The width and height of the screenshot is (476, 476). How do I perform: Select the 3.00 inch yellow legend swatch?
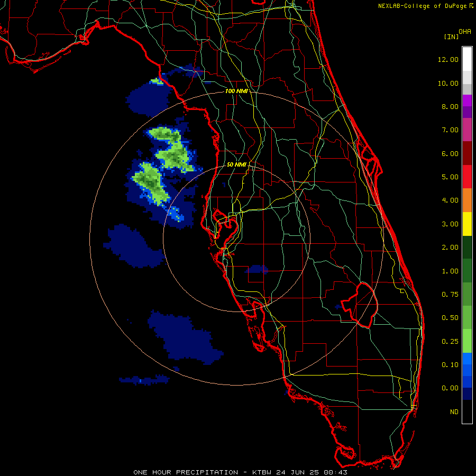467,224
